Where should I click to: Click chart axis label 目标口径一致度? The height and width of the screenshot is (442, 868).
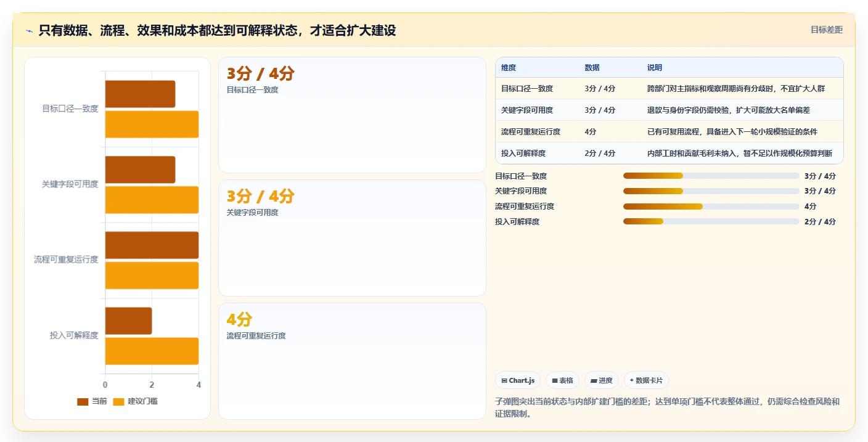70,108
